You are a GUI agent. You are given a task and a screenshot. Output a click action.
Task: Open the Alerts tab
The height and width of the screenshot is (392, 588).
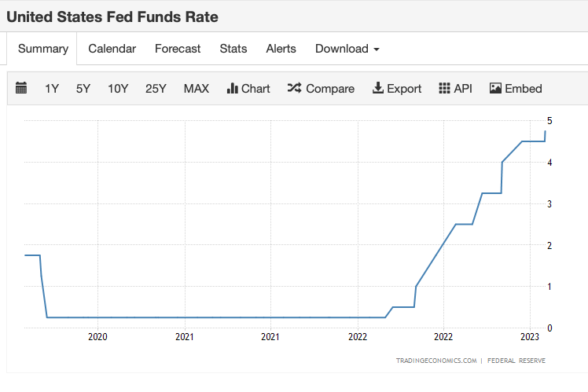[x=281, y=49]
